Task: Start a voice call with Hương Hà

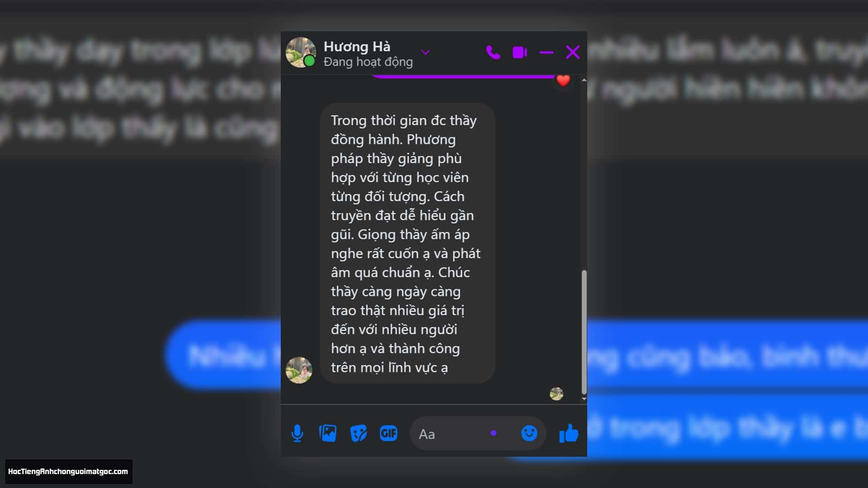Action: (493, 52)
